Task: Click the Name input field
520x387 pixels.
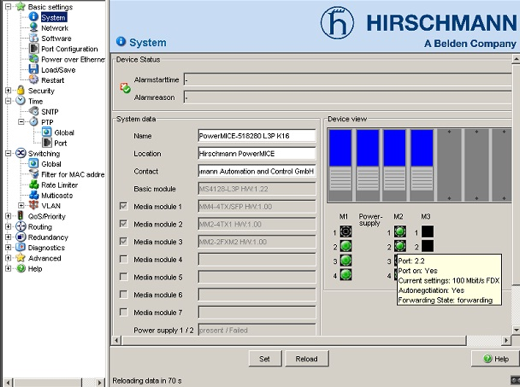Action: tap(257, 136)
